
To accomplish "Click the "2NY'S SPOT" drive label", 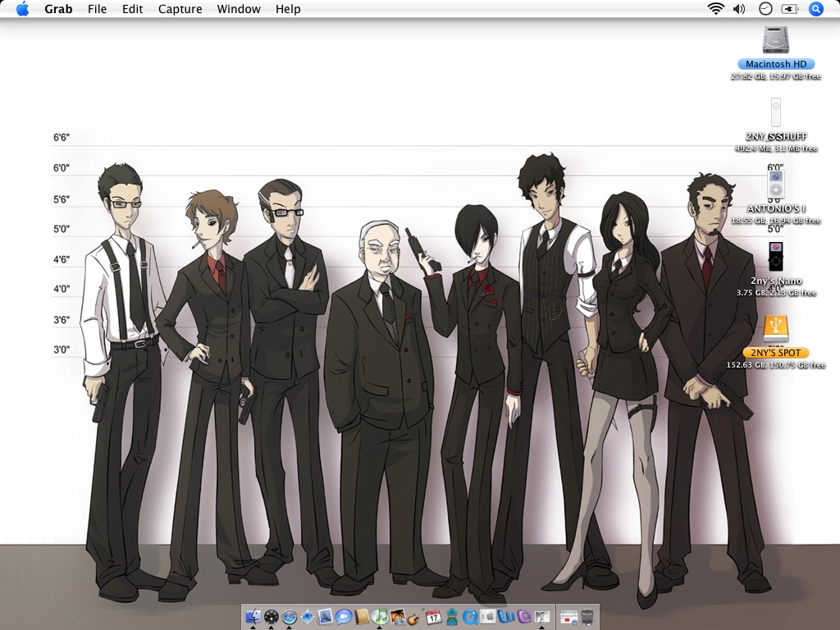I will (x=776, y=353).
